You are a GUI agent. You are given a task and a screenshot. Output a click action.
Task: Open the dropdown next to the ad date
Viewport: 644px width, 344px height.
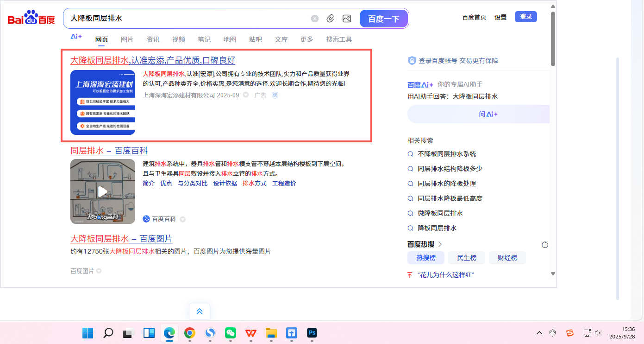pyautogui.click(x=246, y=95)
